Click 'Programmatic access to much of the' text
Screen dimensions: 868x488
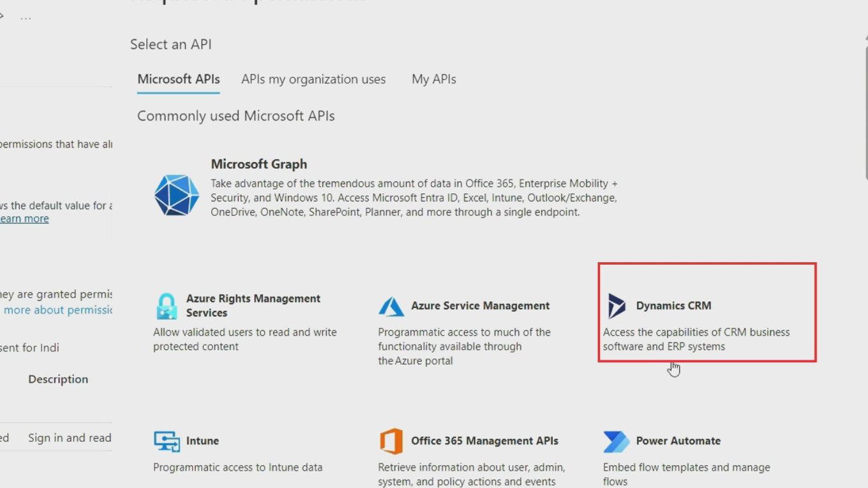point(464,332)
